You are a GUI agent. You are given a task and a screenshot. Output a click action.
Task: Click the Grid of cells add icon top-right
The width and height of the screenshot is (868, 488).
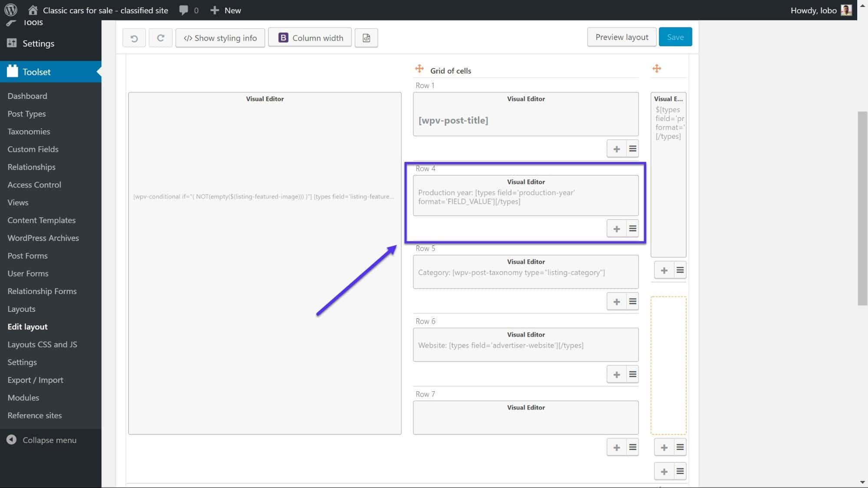[x=657, y=68]
